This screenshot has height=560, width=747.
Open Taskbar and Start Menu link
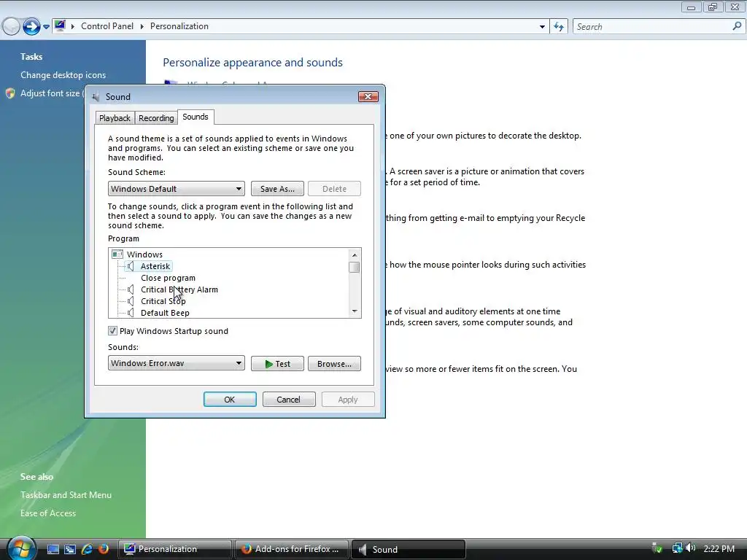pyautogui.click(x=66, y=495)
